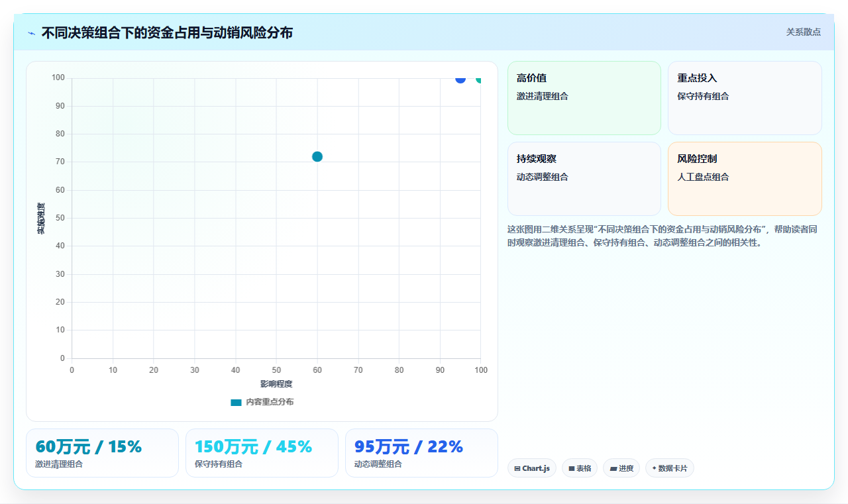Click the description paragraph starting 这张图用二维关系
848x504 pixels.
click(x=664, y=236)
